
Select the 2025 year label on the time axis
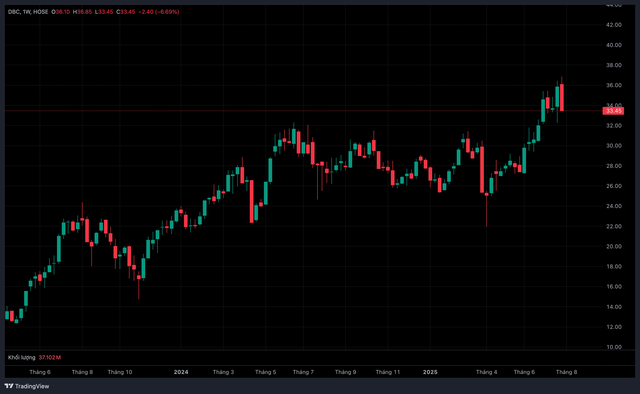point(430,372)
